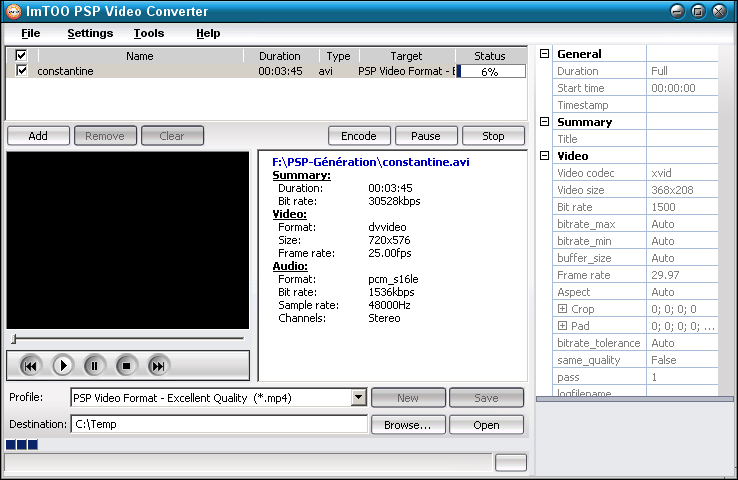
Task: Toggle the select-all checkbox in list header
Action: click(21, 56)
